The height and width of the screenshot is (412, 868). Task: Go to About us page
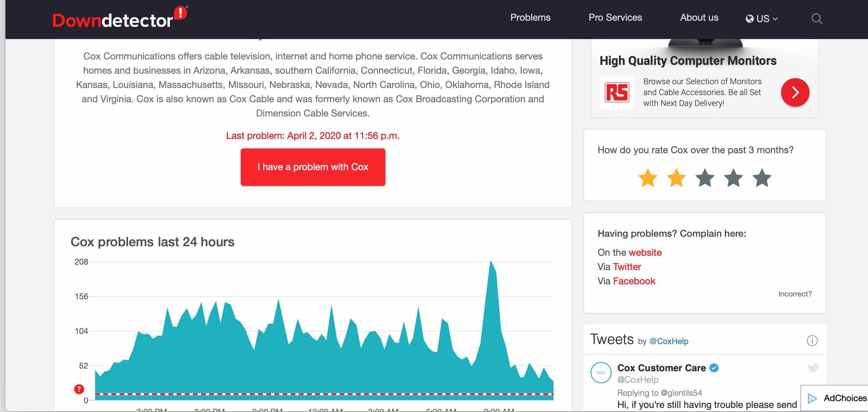tap(699, 18)
